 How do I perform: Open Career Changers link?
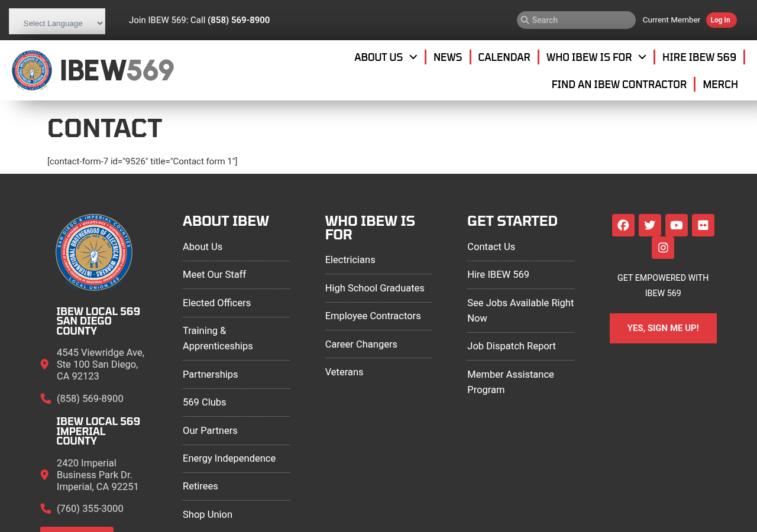[x=361, y=345]
